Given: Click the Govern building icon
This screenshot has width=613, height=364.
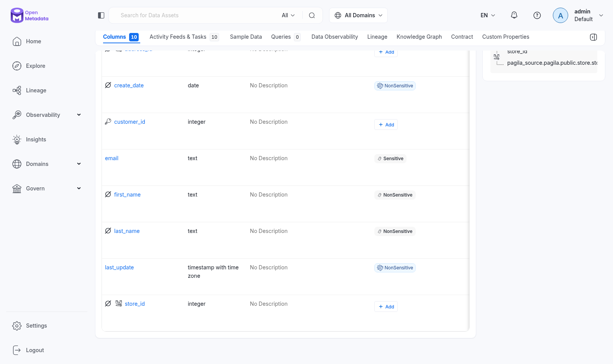Looking at the screenshot, I should pyautogui.click(x=17, y=189).
